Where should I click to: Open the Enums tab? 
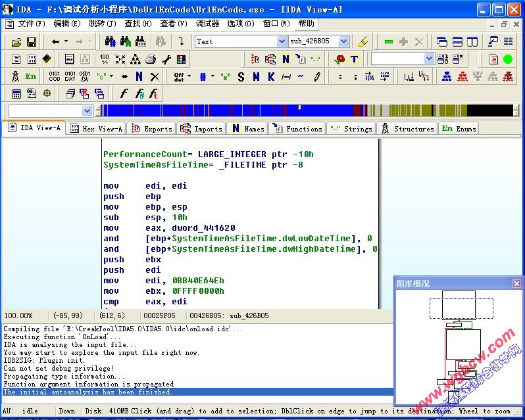(459, 129)
